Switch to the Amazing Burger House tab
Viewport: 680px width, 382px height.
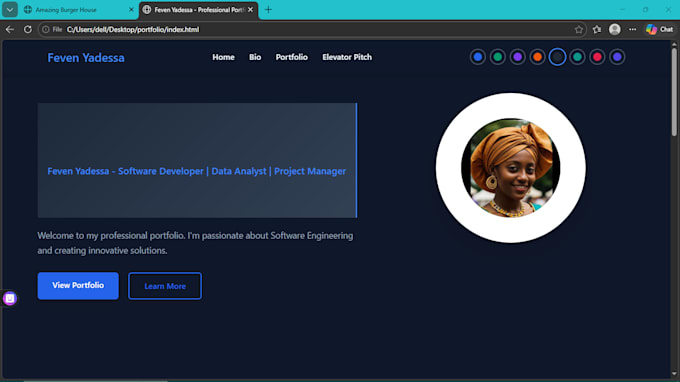[x=78, y=10]
